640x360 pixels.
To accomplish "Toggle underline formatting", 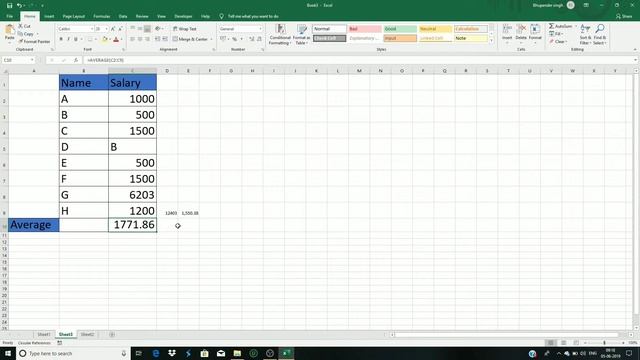I will 76,39.
